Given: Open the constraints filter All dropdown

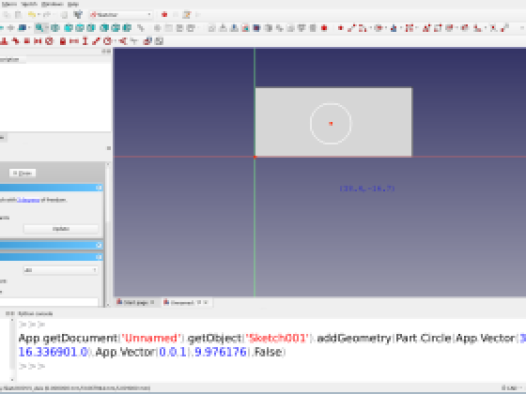Looking at the screenshot, I should click(61, 270).
